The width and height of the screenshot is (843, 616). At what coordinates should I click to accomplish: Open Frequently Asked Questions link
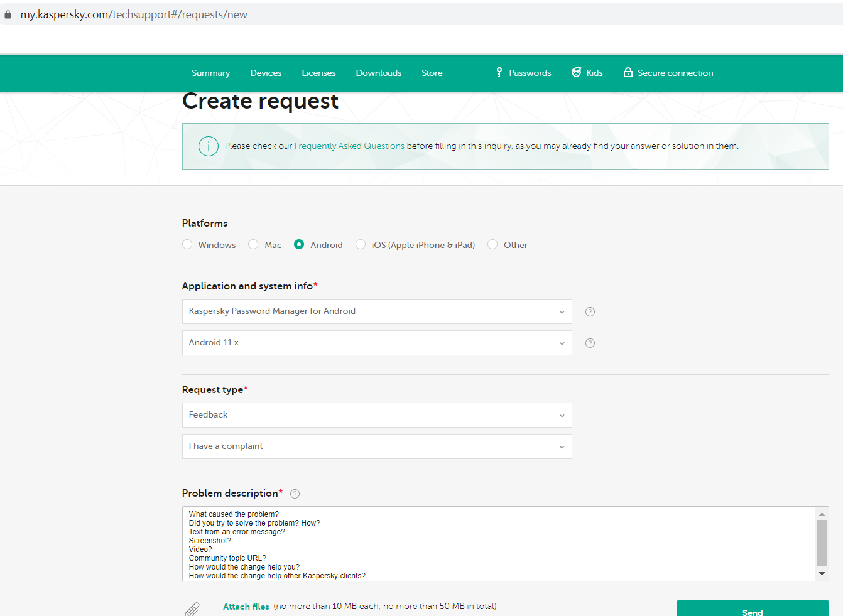pyautogui.click(x=349, y=146)
